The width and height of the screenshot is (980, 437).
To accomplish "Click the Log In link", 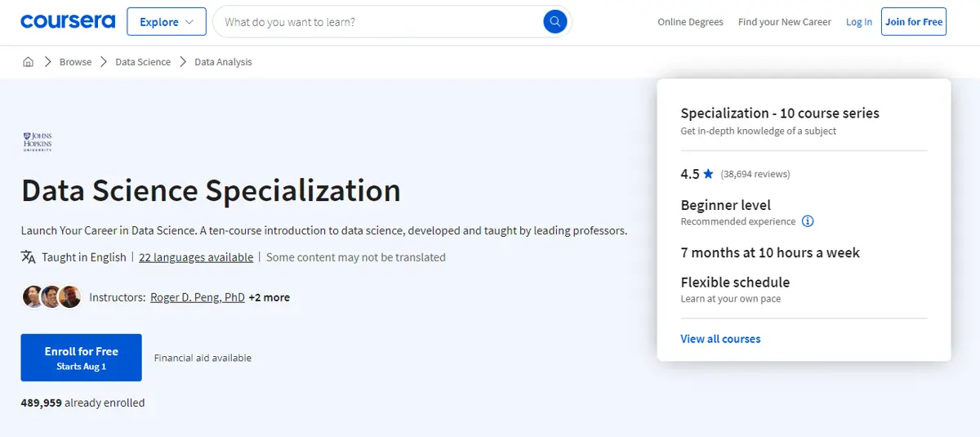I will [859, 22].
